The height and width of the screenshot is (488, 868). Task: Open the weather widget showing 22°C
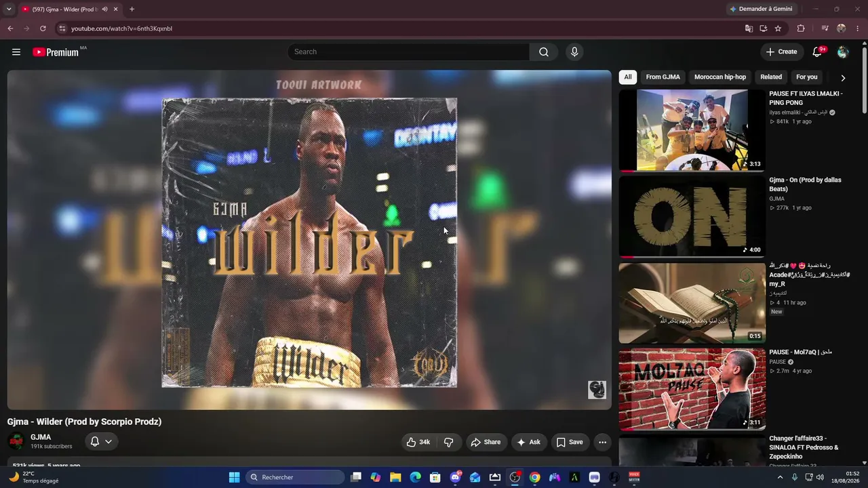[34, 477]
